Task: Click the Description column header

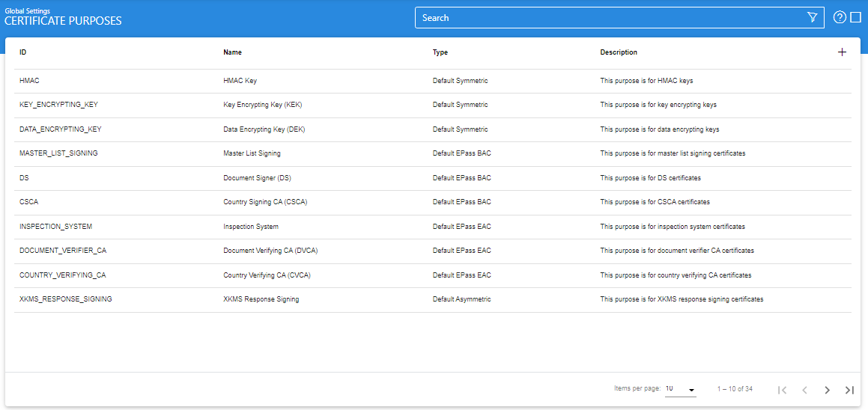Action: (x=619, y=52)
